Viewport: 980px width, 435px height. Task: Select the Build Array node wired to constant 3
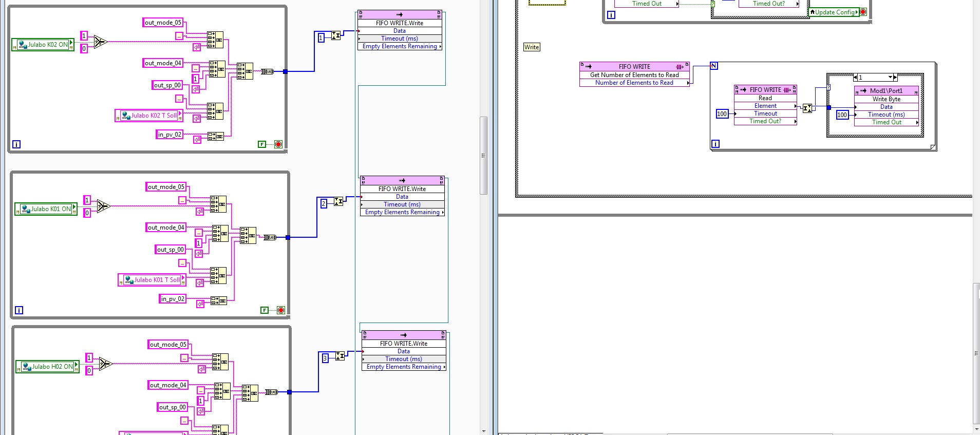(340, 355)
